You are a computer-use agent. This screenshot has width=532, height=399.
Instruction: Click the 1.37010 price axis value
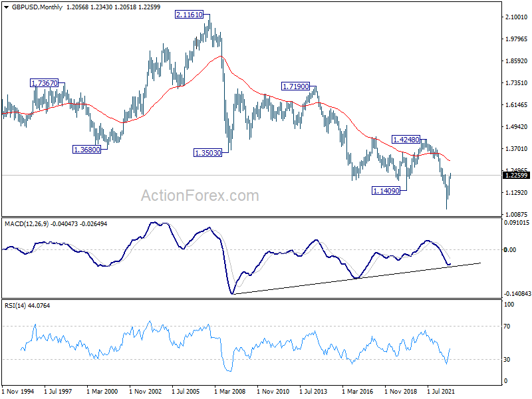tap(517, 148)
